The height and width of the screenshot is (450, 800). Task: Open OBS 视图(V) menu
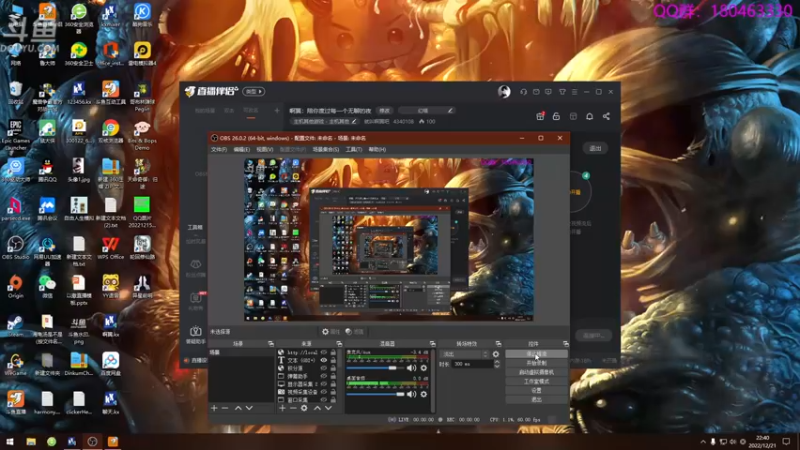(264, 149)
